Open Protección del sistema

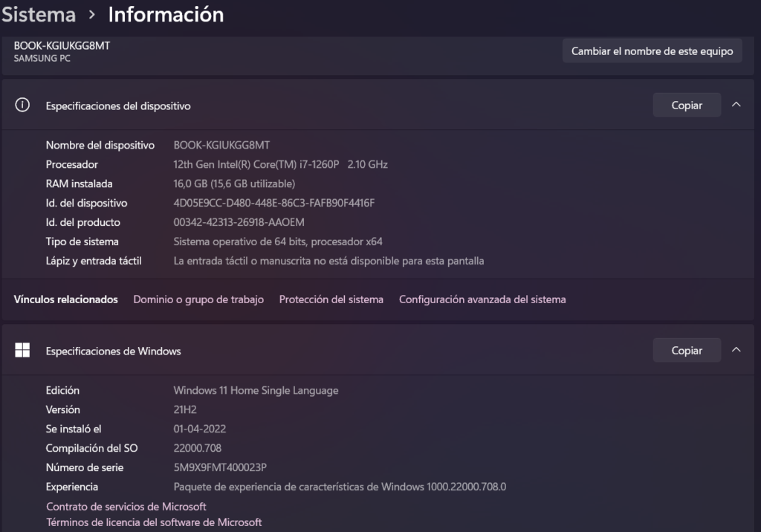(x=331, y=299)
